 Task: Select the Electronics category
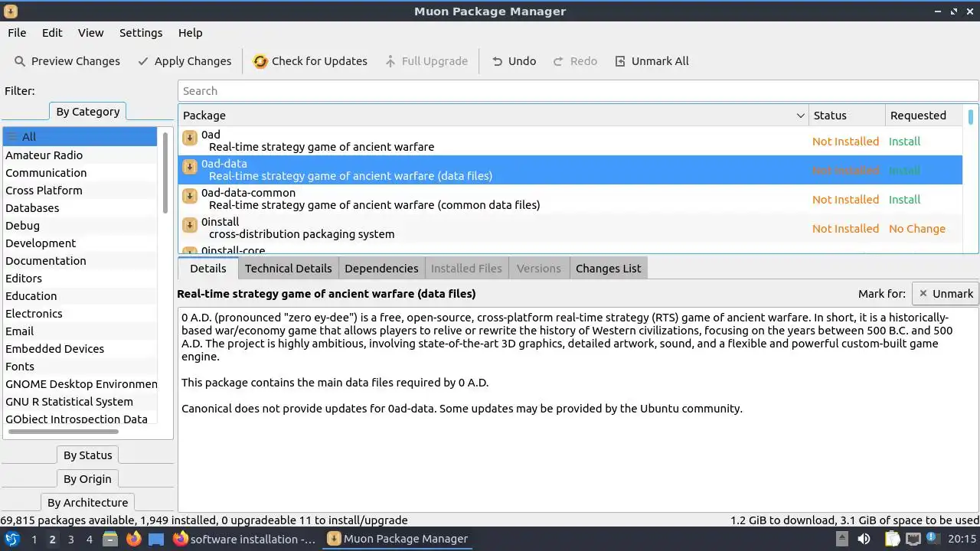[80, 314]
